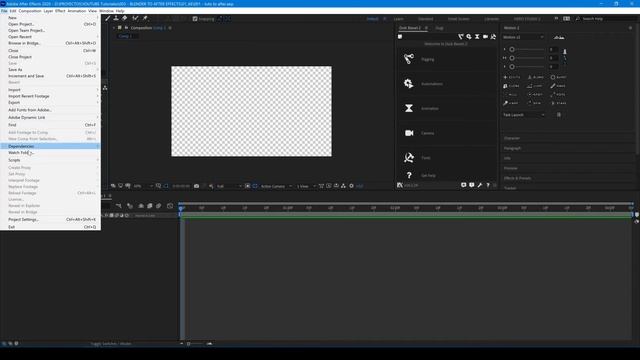
Task: Select the Puppet Pin tool
Action: point(145,18)
